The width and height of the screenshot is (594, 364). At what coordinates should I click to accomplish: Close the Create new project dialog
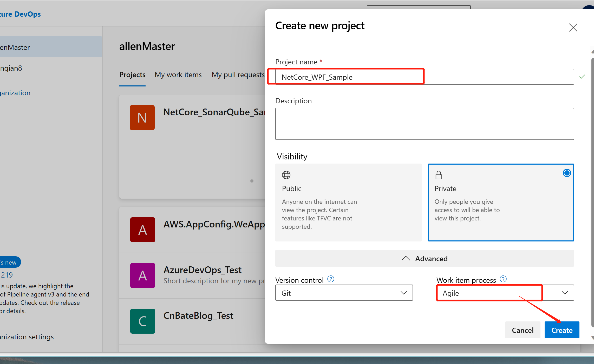[x=573, y=28]
